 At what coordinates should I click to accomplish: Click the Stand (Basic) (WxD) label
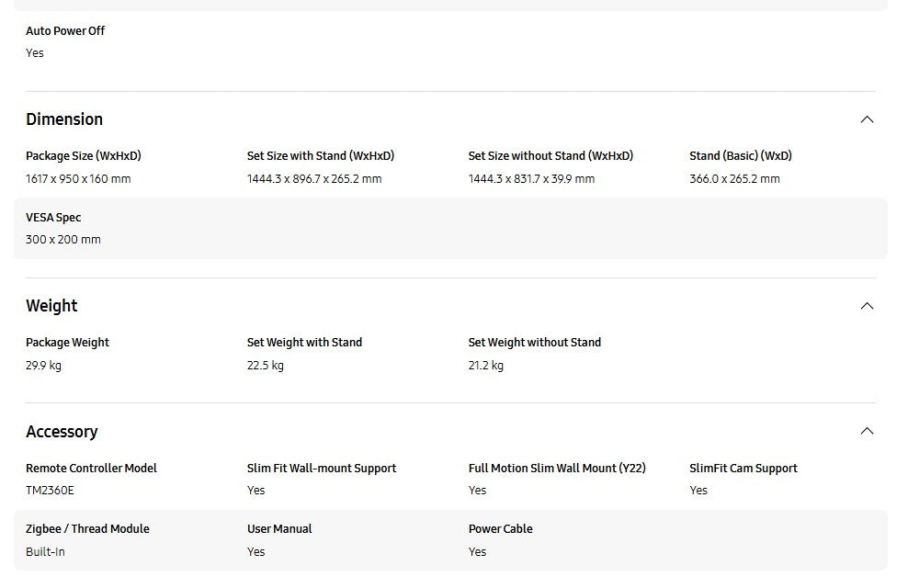pyautogui.click(x=741, y=156)
